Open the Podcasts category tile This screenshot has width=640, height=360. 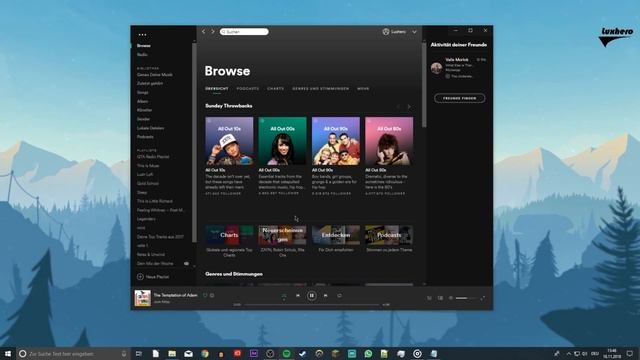coord(389,235)
